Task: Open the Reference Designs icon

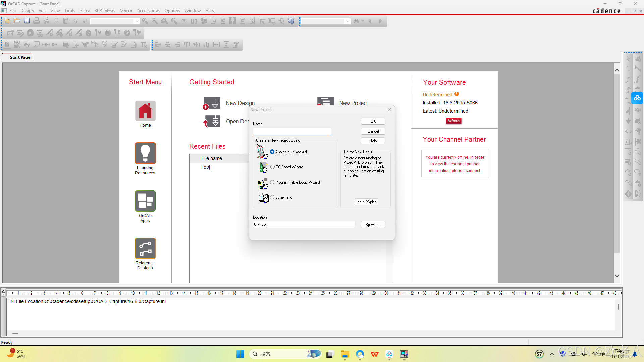Action: click(145, 248)
